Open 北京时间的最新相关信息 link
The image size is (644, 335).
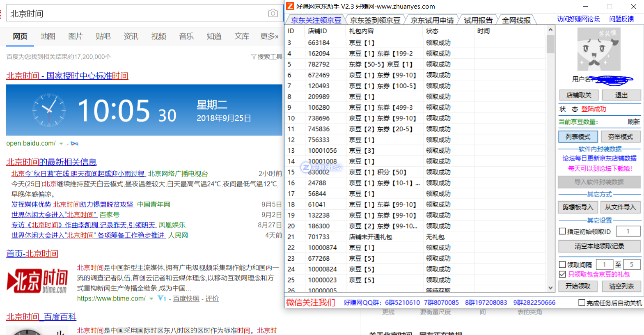click(51, 162)
